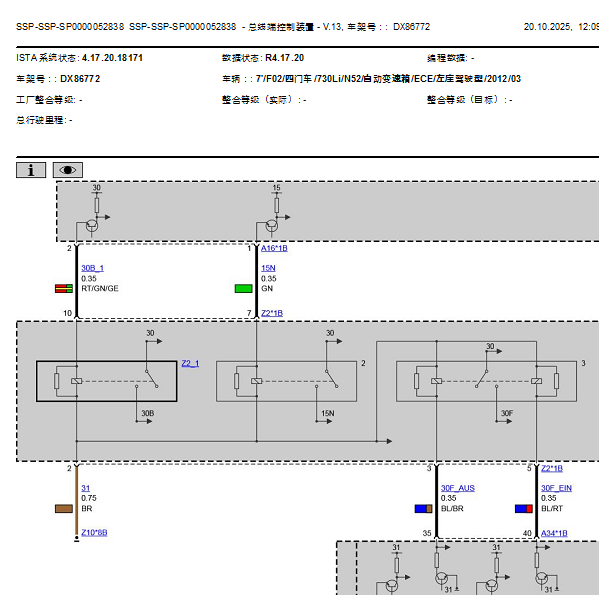Select the vehicle description 7'/F02/730Li/N52 text

pos(388,79)
